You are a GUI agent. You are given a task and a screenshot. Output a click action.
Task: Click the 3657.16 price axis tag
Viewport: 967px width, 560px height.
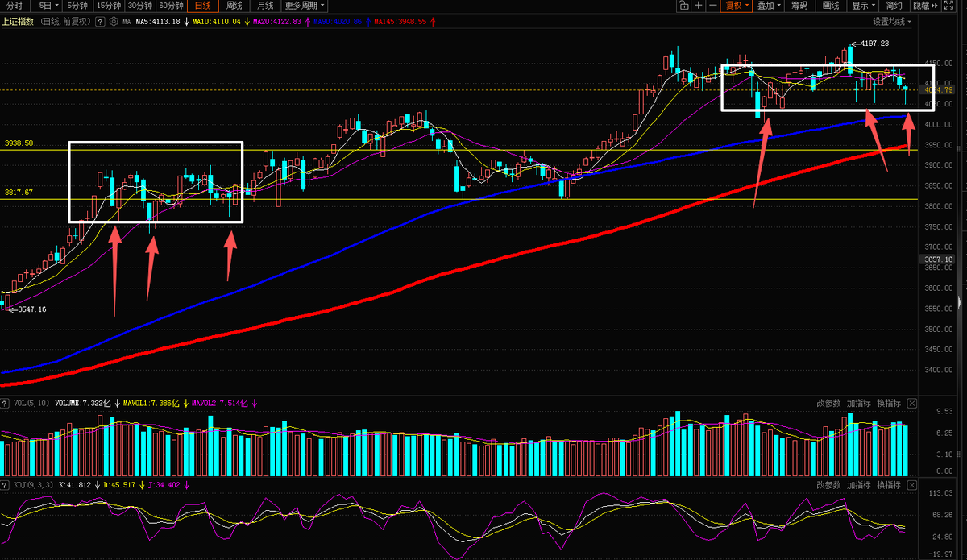pos(936,259)
